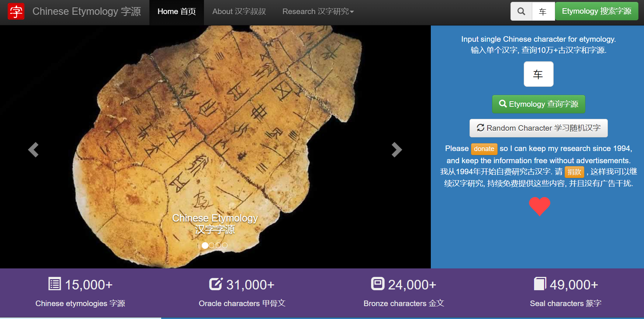Click the orange donate button
Image resolution: width=644 pixels, height=319 pixels.
tap(484, 149)
